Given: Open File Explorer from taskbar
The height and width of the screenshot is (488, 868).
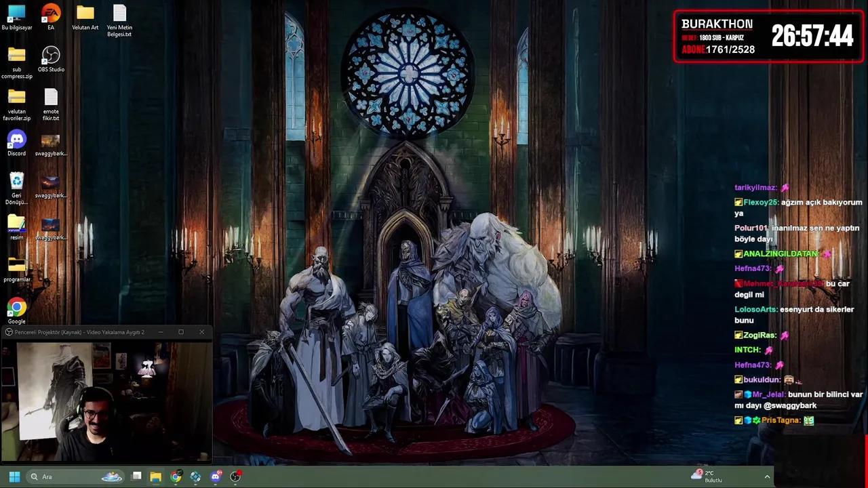Looking at the screenshot, I should point(155,476).
